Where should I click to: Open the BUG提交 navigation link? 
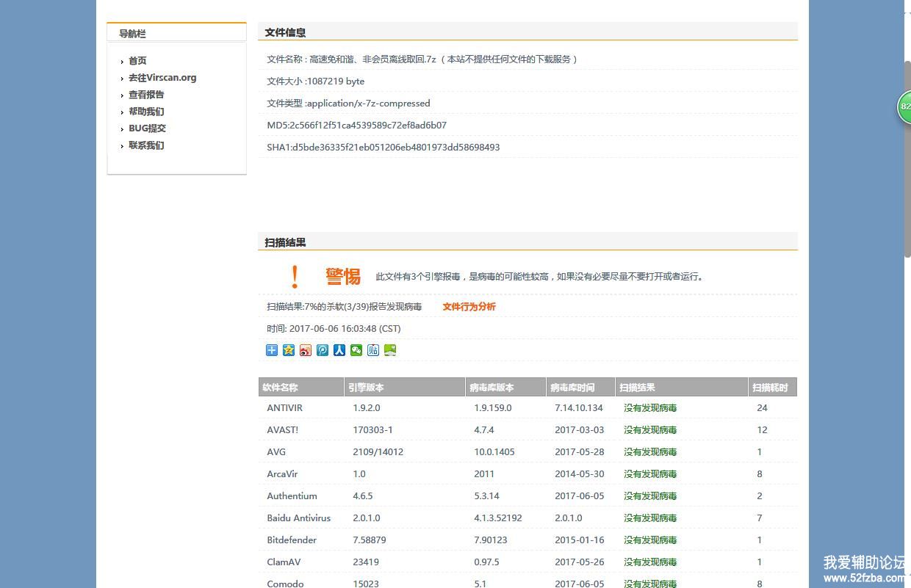pos(147,128)
